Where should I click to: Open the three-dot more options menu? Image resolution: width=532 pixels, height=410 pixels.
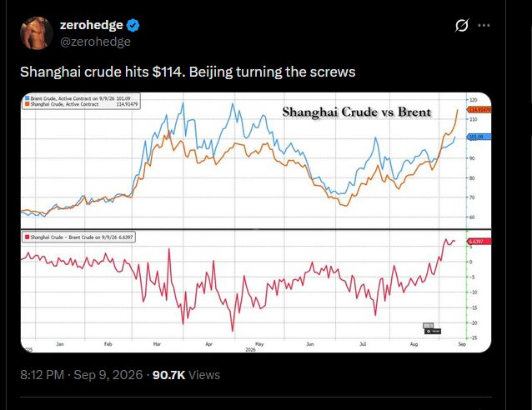(x=484, y=25)
